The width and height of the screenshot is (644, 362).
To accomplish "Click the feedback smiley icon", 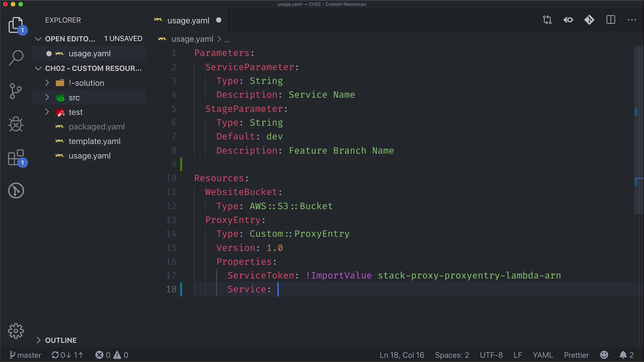I will 604,355.
